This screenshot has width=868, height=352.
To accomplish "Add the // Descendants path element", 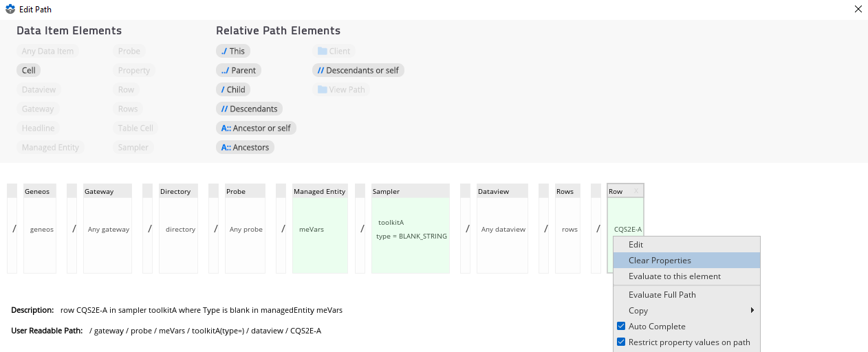I will (x=248, y=109).
